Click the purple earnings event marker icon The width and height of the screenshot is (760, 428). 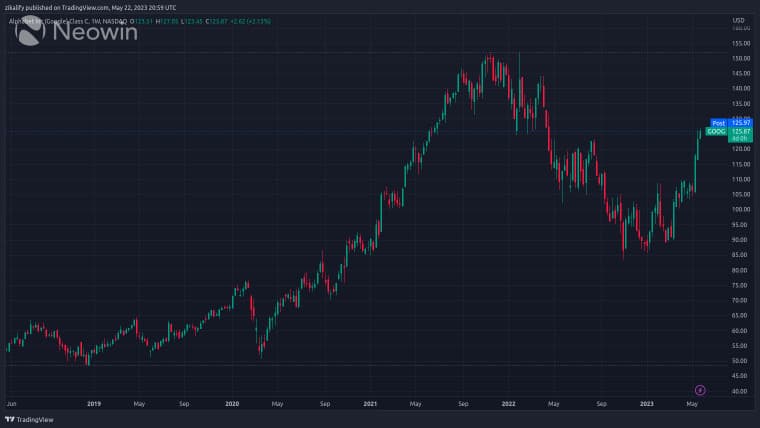coord(700,389)
